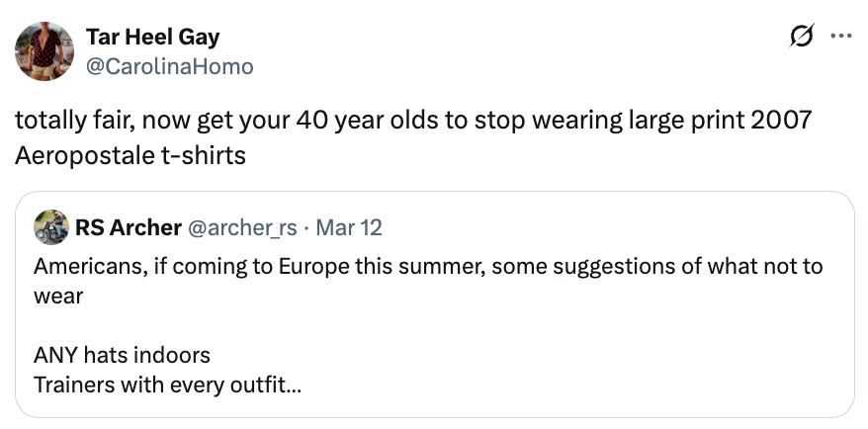
Task: Click RS Archer's small avatar
Action: pos(50,227)
